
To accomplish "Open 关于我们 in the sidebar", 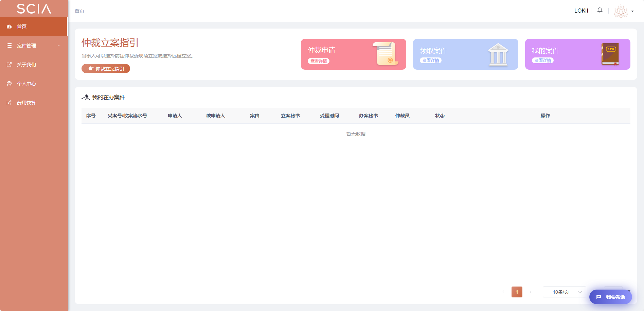I will [26, 65].
